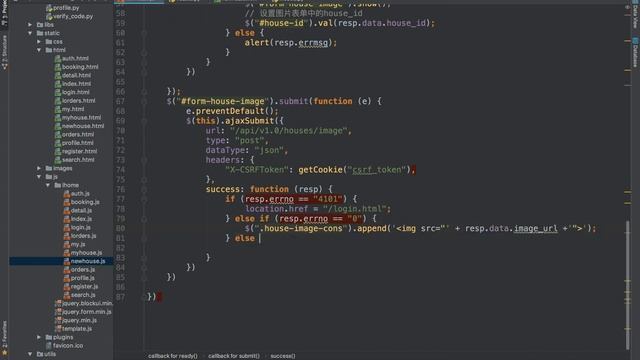
Task: Click the my.html file icon
Action: [x=58, y=109]
